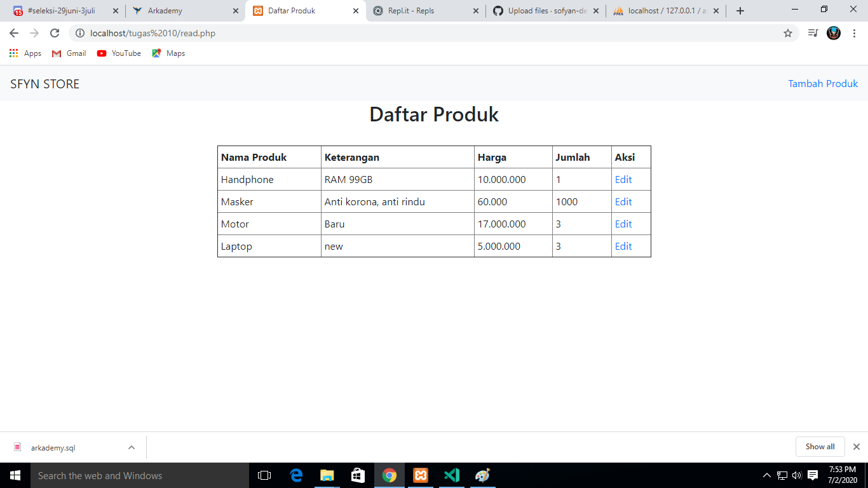868x488 pixels.
Task: Toggle the bookmark star for this page
Action: coord(788,33)
